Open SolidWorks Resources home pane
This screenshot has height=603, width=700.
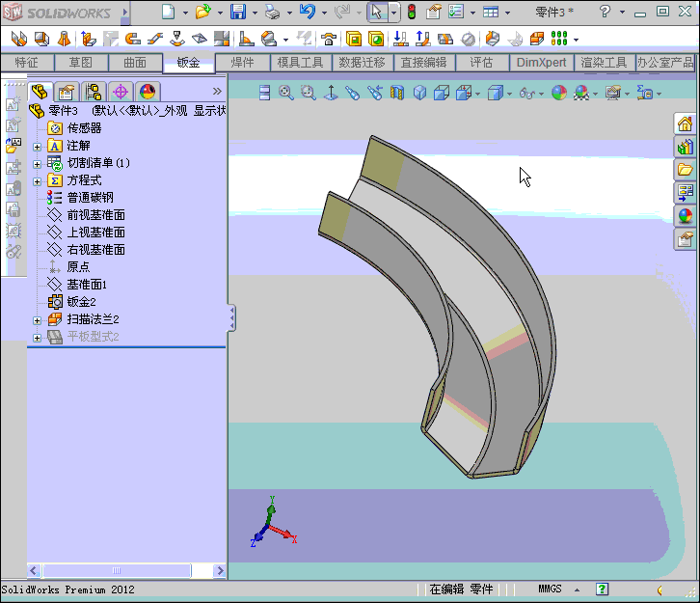(x=685, y=123)
